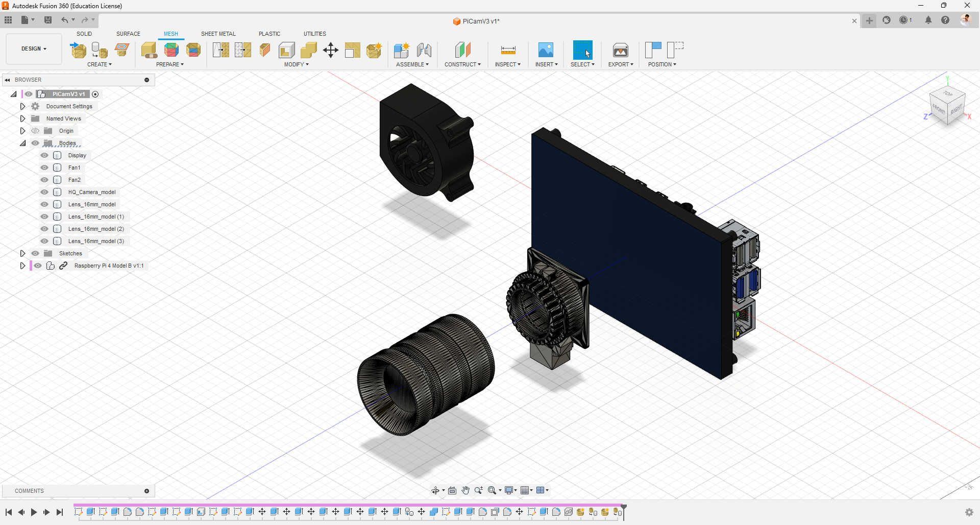Open the INSPECT dropdown menu
The image size is (980, 525).
(x=508, y=64)
